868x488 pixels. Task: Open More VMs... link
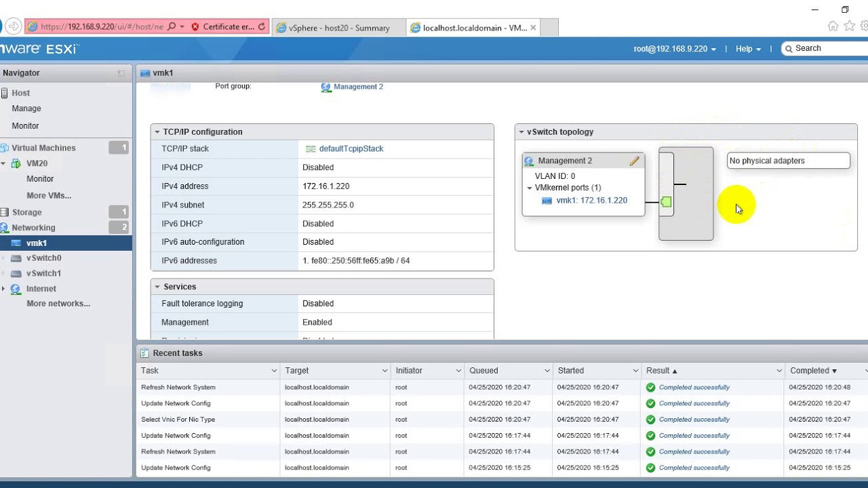click(49, 196)
